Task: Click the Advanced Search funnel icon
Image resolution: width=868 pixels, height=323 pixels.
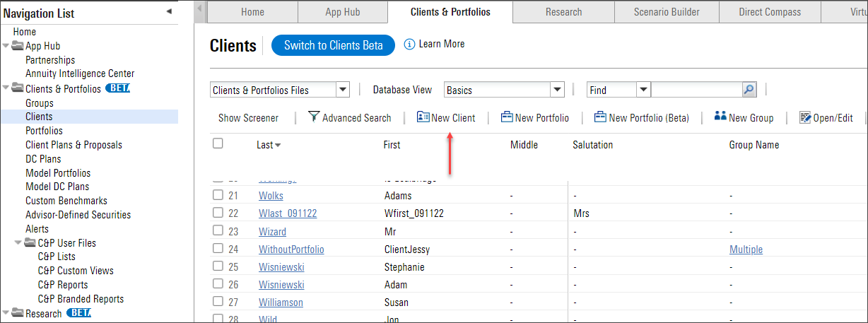Action: click(314, 117)
